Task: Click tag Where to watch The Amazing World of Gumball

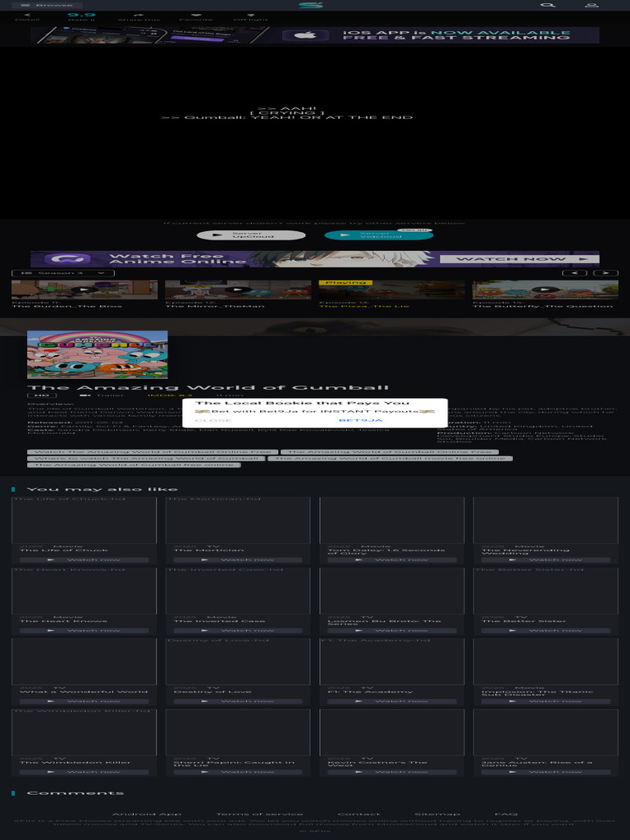Action: click(146, 459)
